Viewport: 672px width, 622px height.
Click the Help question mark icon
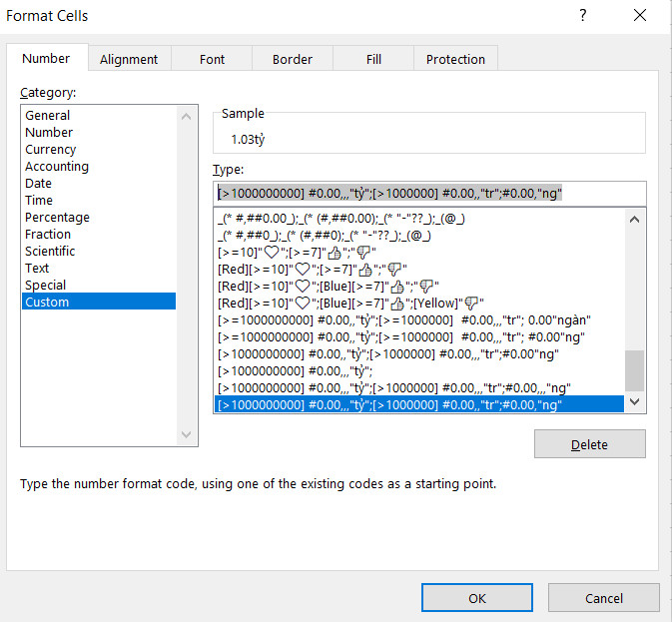583,16
